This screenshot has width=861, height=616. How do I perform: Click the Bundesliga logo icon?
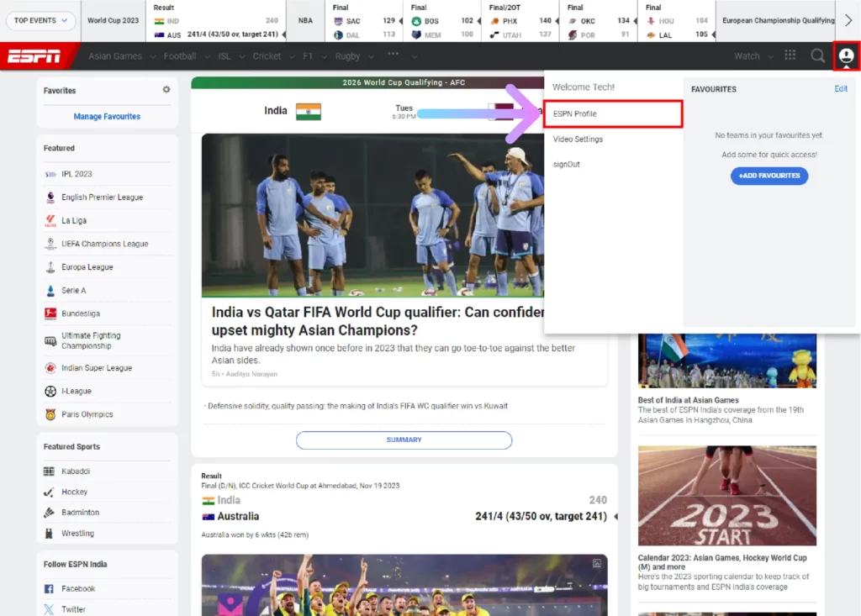click(50, 313)
